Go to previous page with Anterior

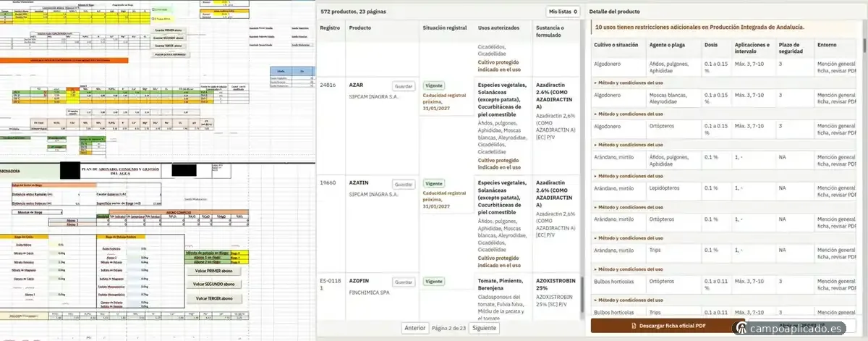pos(415,328)
